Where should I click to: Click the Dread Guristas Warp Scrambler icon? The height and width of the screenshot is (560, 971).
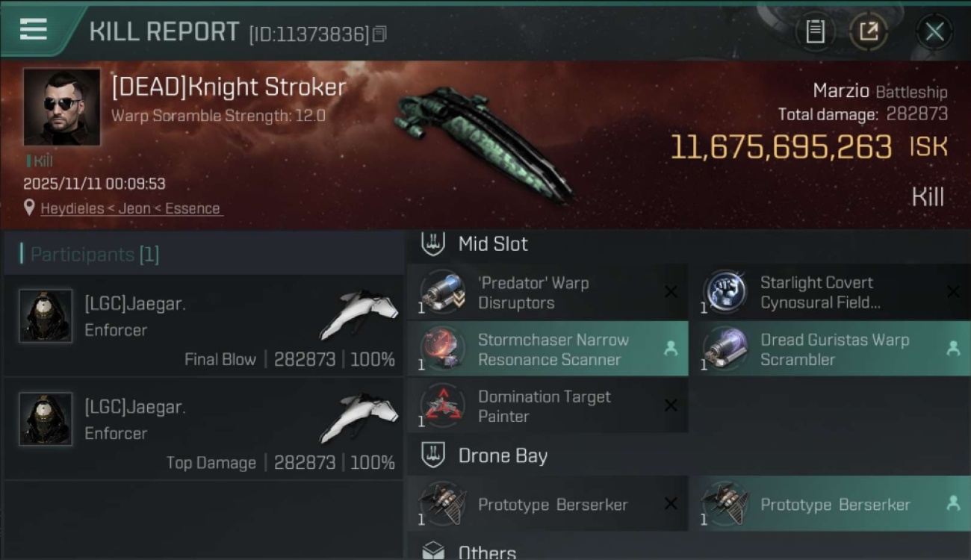click(725, 349)
